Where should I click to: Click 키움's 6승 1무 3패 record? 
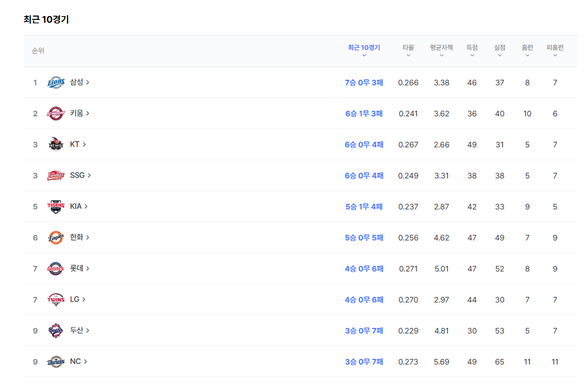pos(364,114)
